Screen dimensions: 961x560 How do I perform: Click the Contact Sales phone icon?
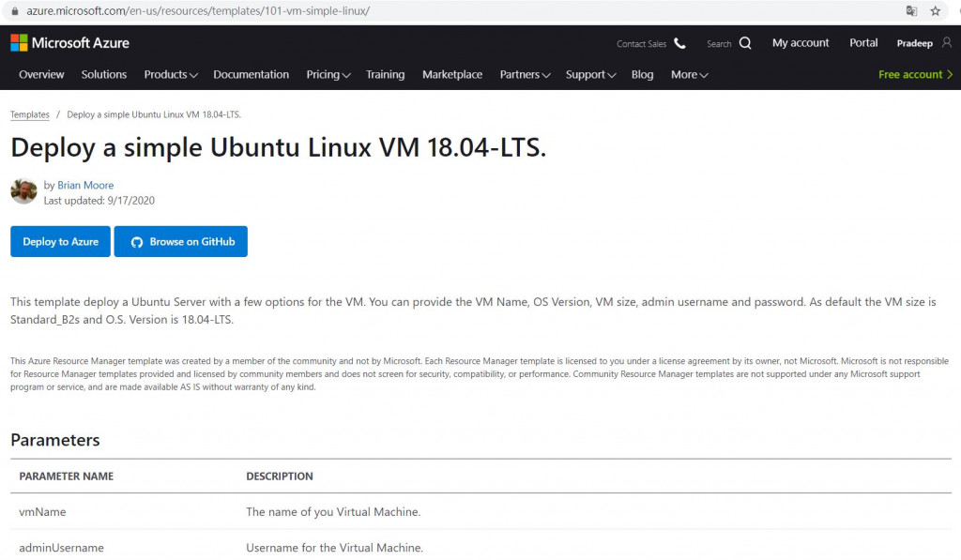[679, 43]
